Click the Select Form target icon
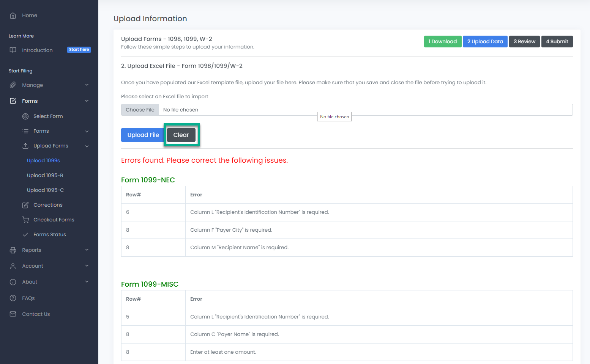The width and height of the screenshot is (590, 364). 25,116
